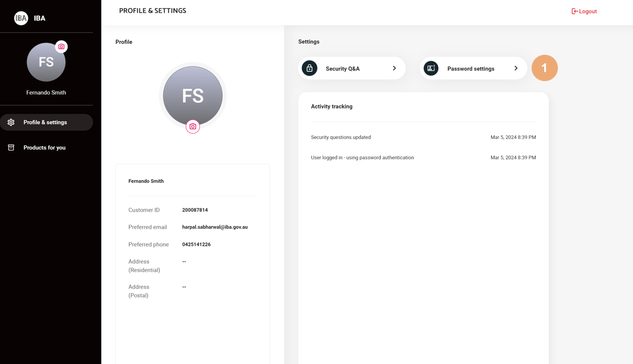Image resolution: width=633 pixels, height=364 pixels.
Task: Select the Security questions updated activity entry
Action: [341, 137]
